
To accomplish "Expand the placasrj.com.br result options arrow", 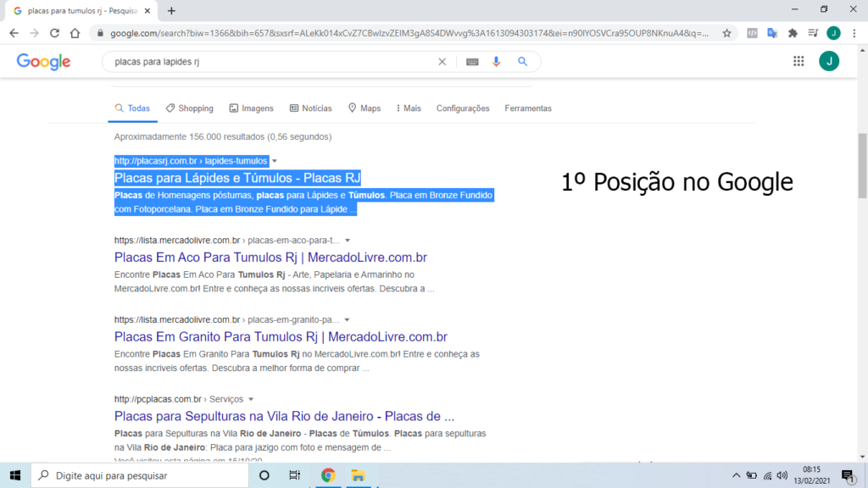I will click(275, 161).
